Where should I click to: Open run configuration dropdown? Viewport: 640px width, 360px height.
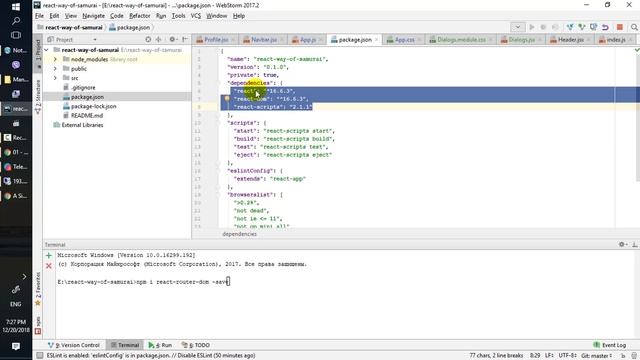point(518,27)
